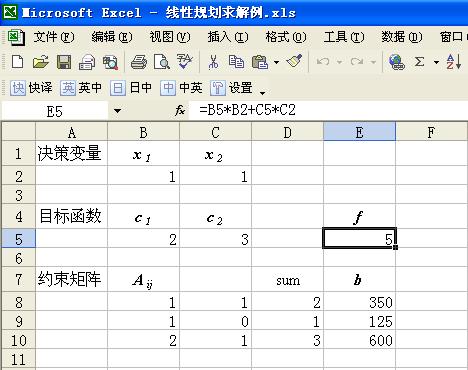Click the Sort Ascending A-Z icon
The height and width of the screenshot is (370, 468).
tap(454, 62)
